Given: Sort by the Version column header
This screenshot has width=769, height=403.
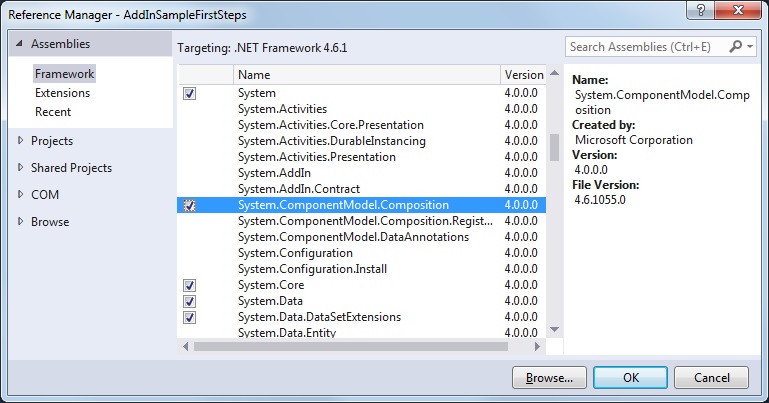Looking at the screenshot, I should (x=523, y=75).
